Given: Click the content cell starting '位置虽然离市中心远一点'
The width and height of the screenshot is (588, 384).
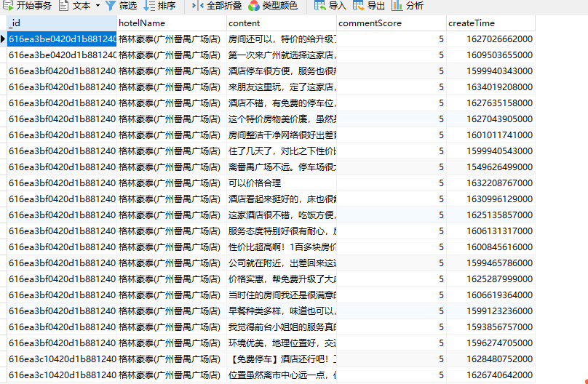Looking at the screenshot, I should coord(282,375).
